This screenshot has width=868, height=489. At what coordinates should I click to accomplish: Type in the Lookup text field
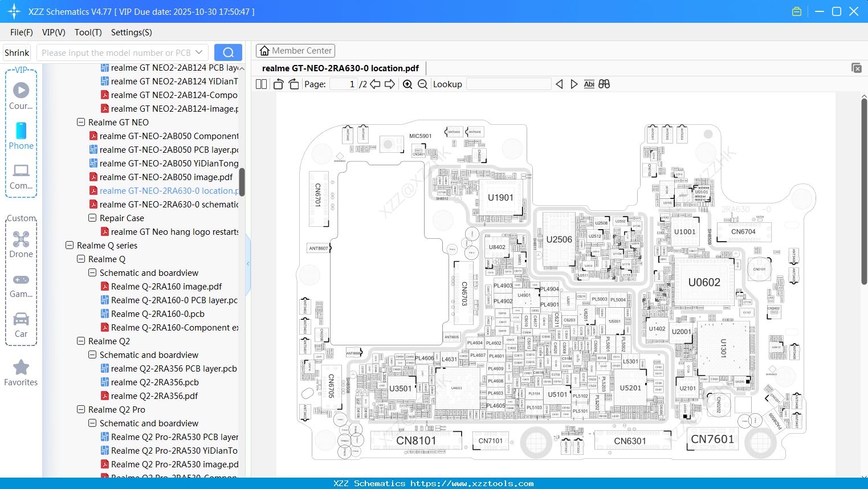(x=509, y=84)
